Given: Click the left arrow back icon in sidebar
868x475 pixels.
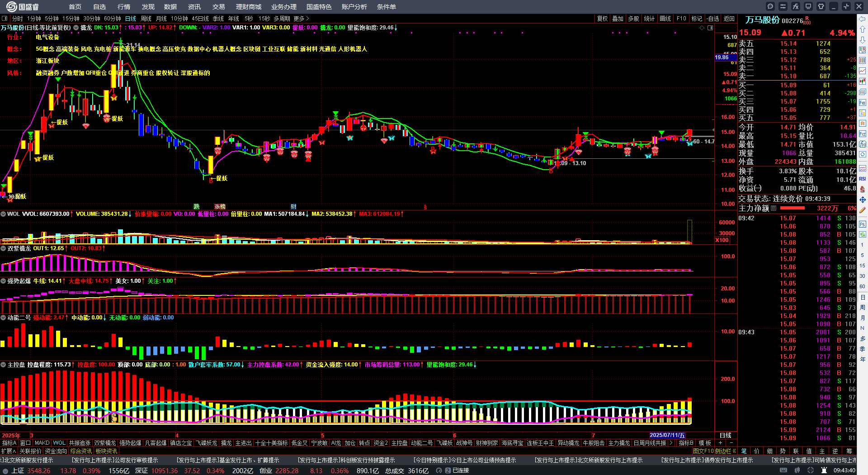Looking at the screenshot, I should [x=863, y=19].
